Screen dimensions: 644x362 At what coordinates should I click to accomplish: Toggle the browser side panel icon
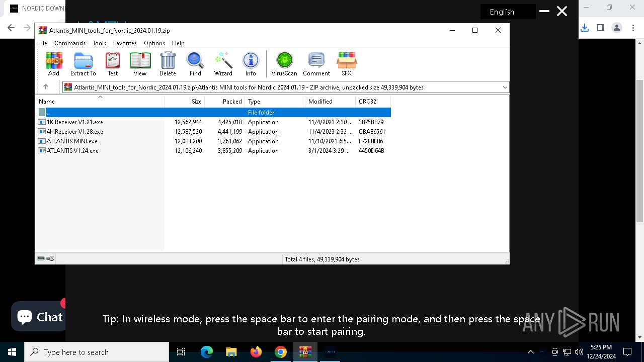click(x=601, y=28)
